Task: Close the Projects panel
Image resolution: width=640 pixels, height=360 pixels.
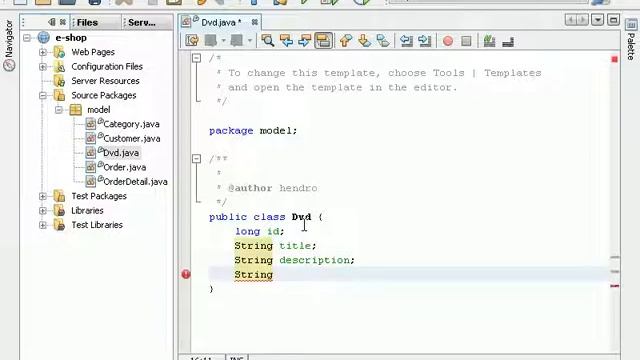Action: [62, 22]
